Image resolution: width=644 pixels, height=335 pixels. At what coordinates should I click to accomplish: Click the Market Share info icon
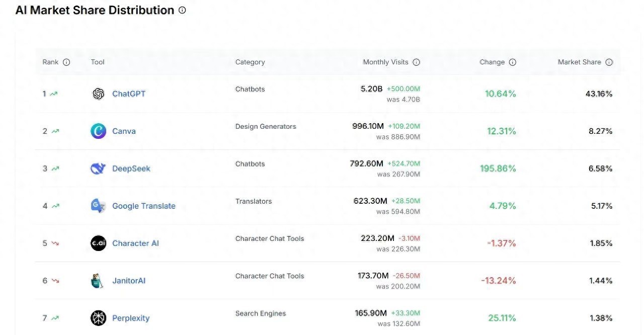tap(609, 62)
